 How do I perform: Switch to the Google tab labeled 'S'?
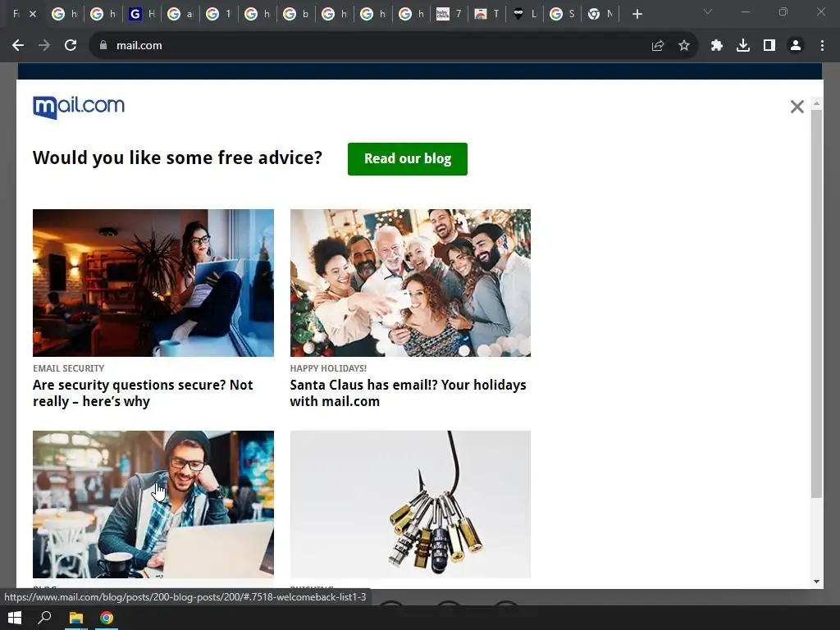click(563, 14)
